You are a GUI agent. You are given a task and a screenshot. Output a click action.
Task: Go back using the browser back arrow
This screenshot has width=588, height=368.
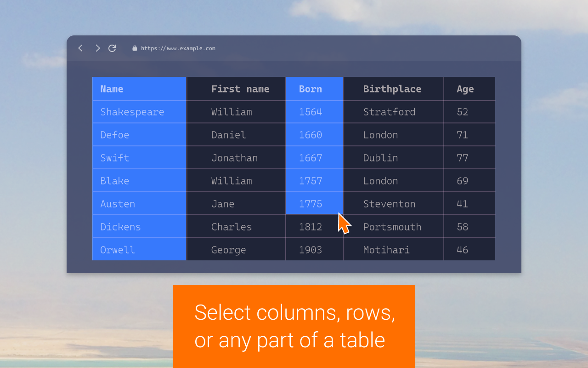[80, 48]
